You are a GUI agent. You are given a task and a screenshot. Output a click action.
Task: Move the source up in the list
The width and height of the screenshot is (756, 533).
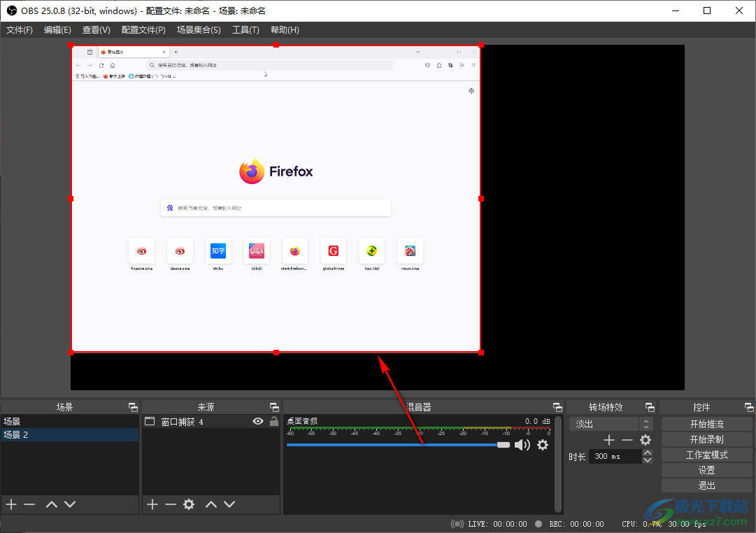pyautogui.click(x=211, y=504)
